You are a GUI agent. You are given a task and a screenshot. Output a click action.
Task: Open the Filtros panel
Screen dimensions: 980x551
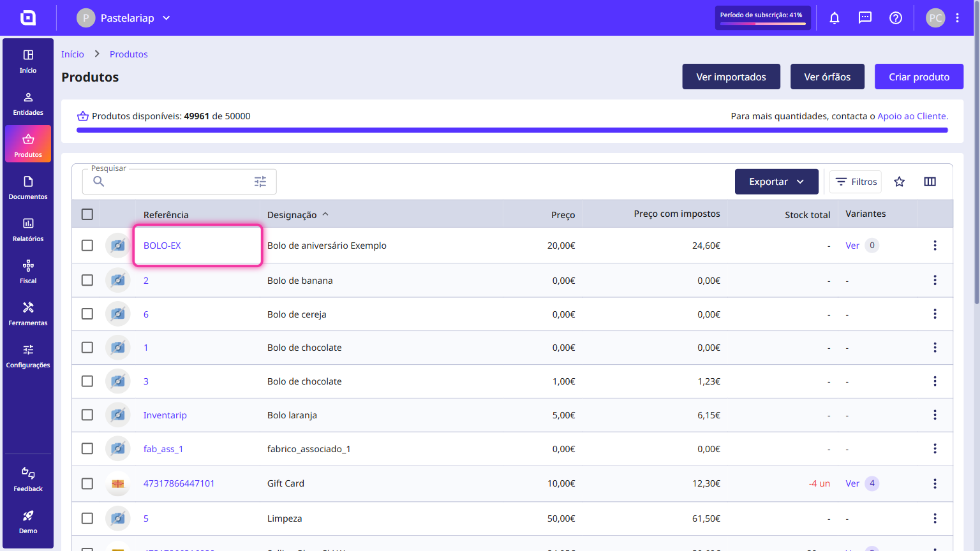[856, 182]
